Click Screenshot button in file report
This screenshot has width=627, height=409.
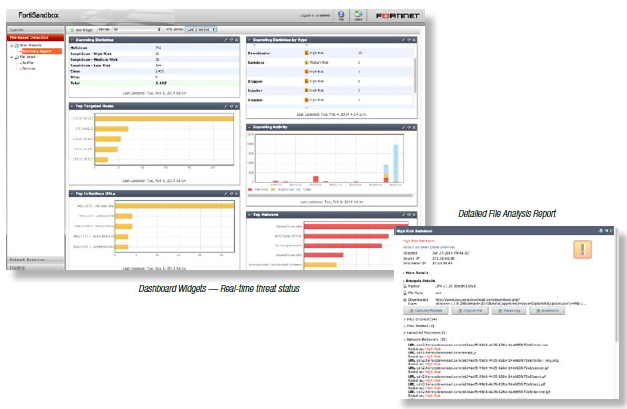pyautogui.click(x=547, y=311)
